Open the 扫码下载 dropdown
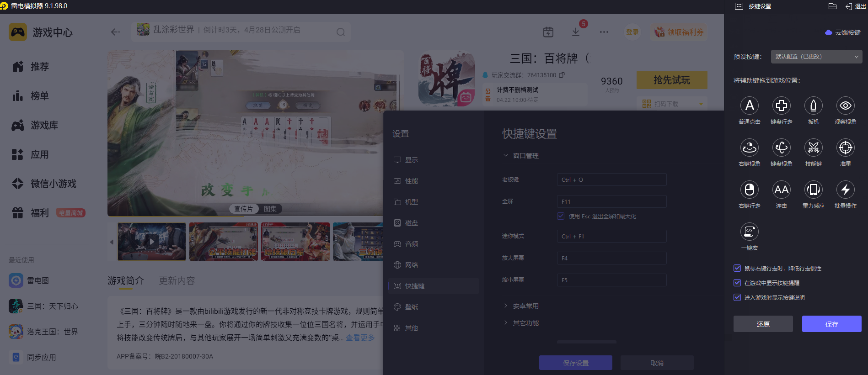Viewport: 868px width, 375px height. 672,104
